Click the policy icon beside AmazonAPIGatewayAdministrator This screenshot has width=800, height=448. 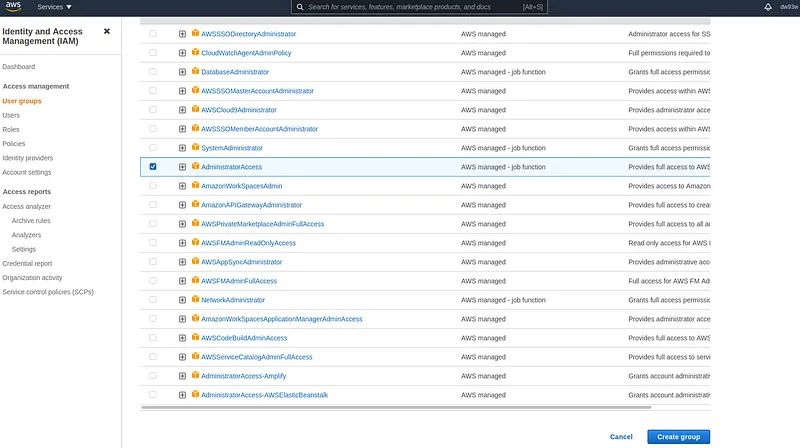point(195,204)
